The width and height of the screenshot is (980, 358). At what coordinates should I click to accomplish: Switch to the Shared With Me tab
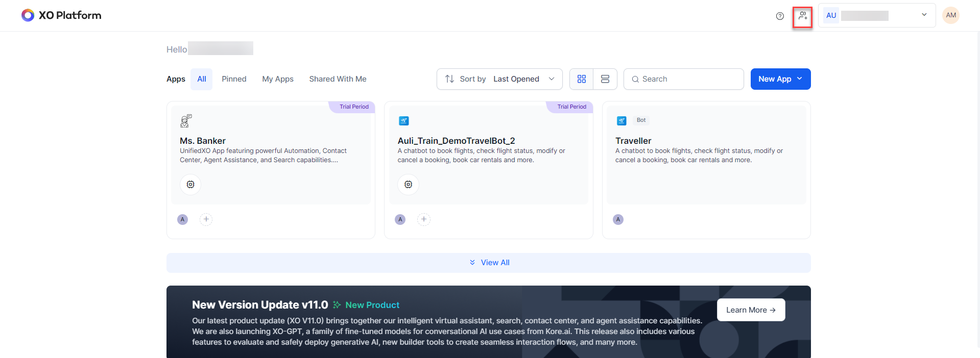[338, 79]
